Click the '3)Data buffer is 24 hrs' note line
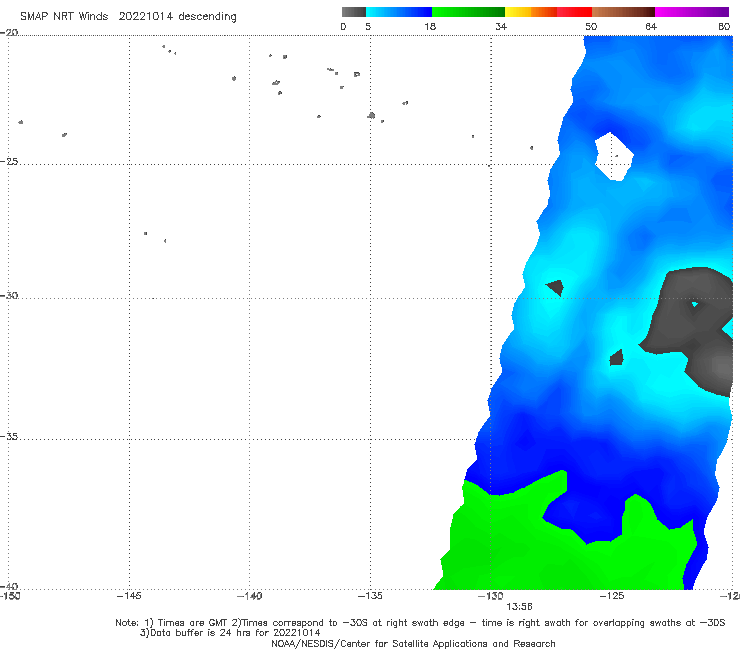Image resolution: width=740 pixels, height=650 pixels. tap(230, 633)
